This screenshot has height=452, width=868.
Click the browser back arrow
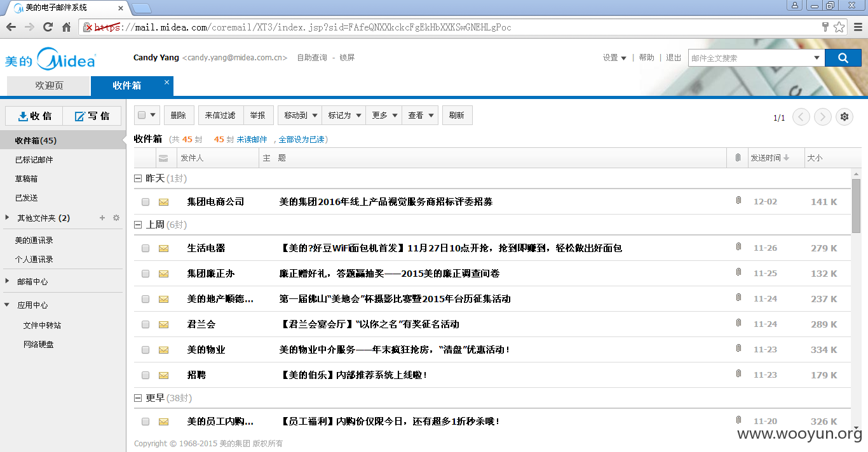[x=11, y=27]
